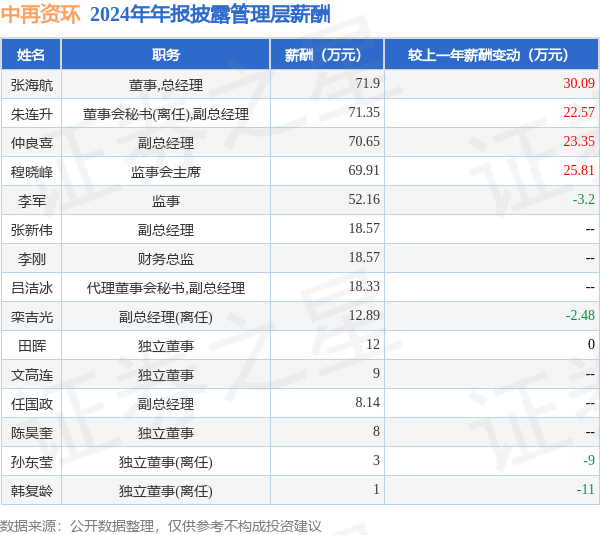Click position 副总经理(离任)
Image resolution: width=600 pixels, height=535 pixels.
[x=166, y=317]
